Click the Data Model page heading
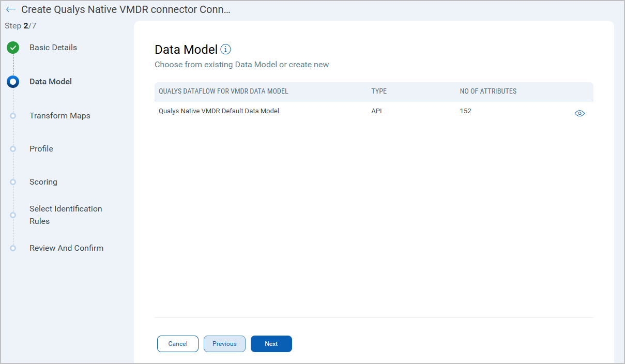 [x=186, y=50]
